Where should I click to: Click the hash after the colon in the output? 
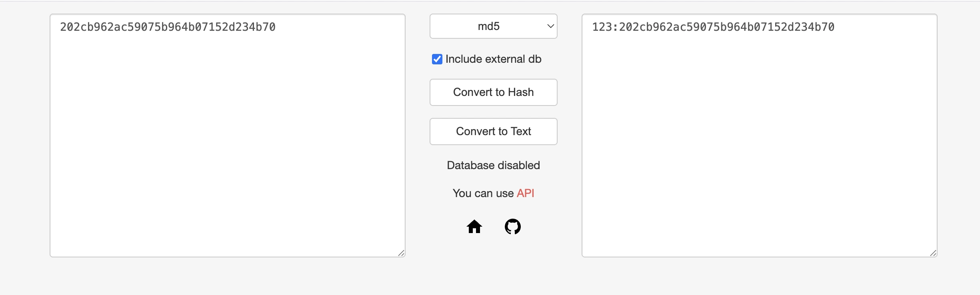(x=726, y=27)
